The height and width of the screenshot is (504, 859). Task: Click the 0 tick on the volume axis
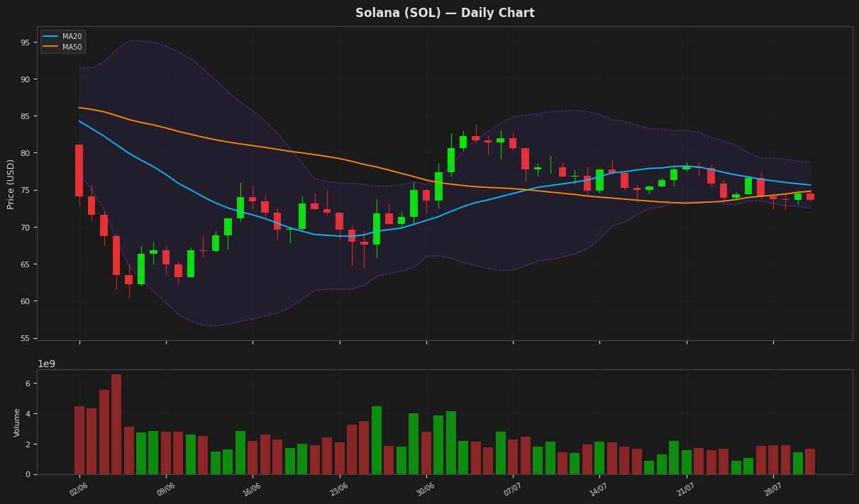coord(28,474)
